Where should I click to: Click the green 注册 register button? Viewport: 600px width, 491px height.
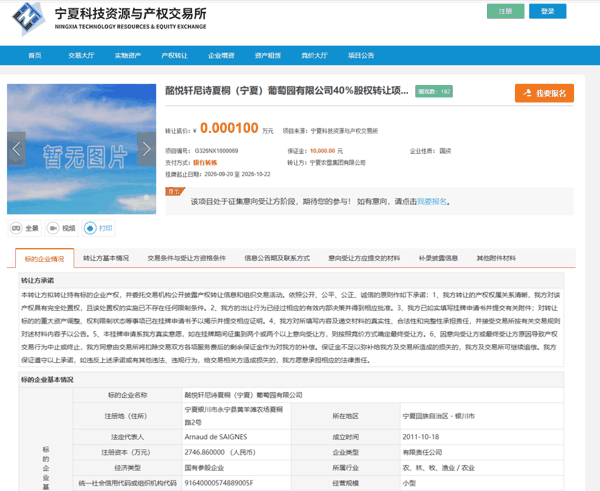click(505, 11)
